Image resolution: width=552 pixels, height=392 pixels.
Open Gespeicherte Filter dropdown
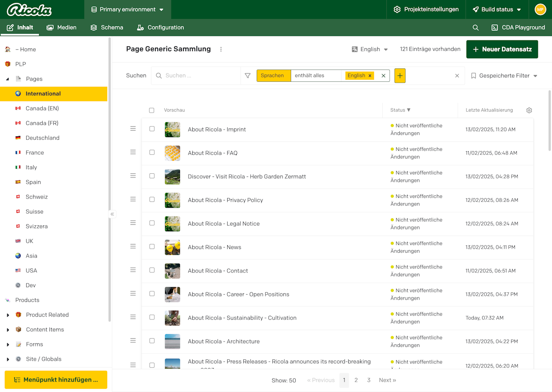click(504, 76)
